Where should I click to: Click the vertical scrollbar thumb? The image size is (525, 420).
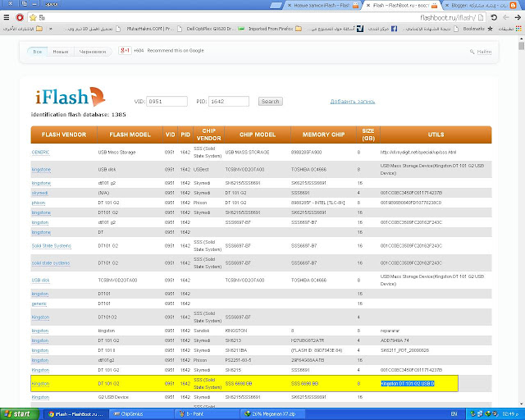coord(522,46)
